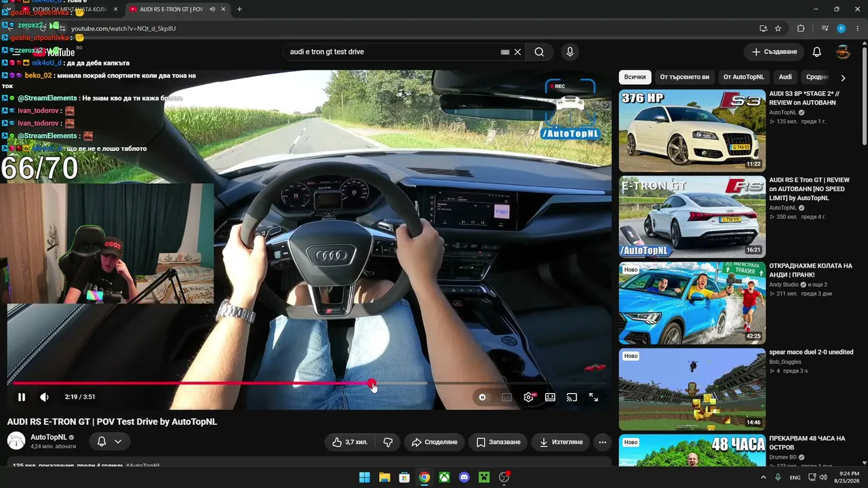Open the spear mace duel video title
The height and width of the screenshot is (488, 868).
(x=811, y=352)
